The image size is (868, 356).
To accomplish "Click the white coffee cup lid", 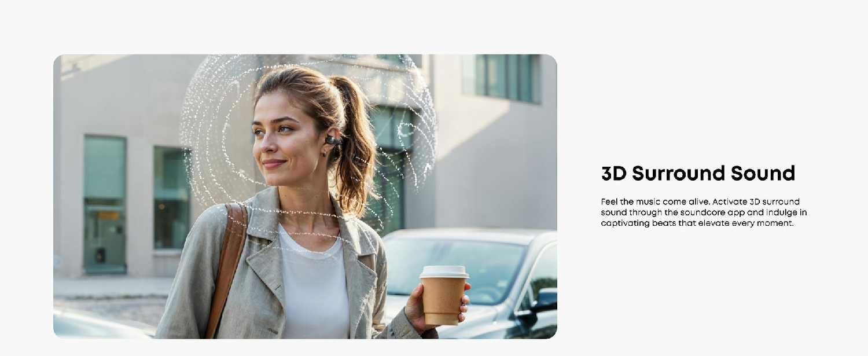I will (x=444, y=271).
